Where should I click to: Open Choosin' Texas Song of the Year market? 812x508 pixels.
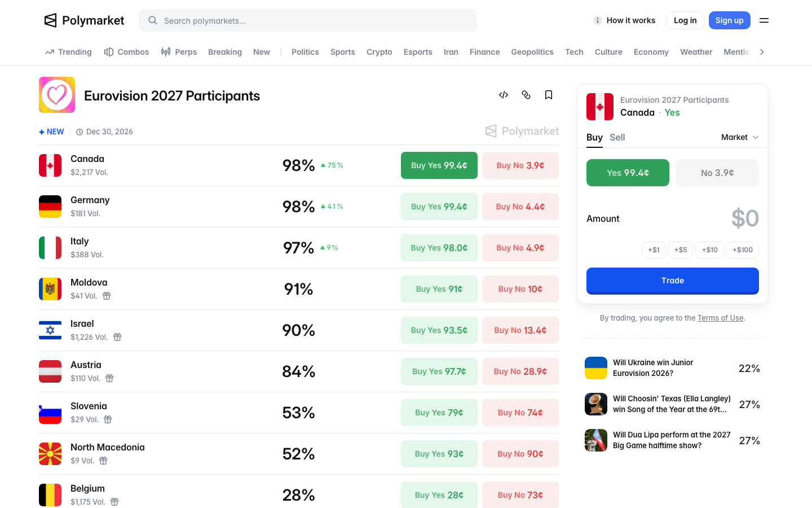pyautogui.click(x=672, y=404)
